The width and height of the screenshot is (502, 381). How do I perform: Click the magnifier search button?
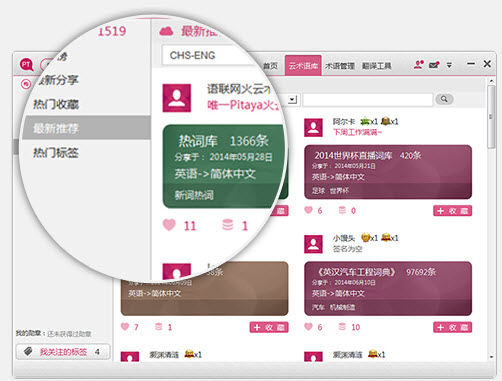tap(444, 99)
